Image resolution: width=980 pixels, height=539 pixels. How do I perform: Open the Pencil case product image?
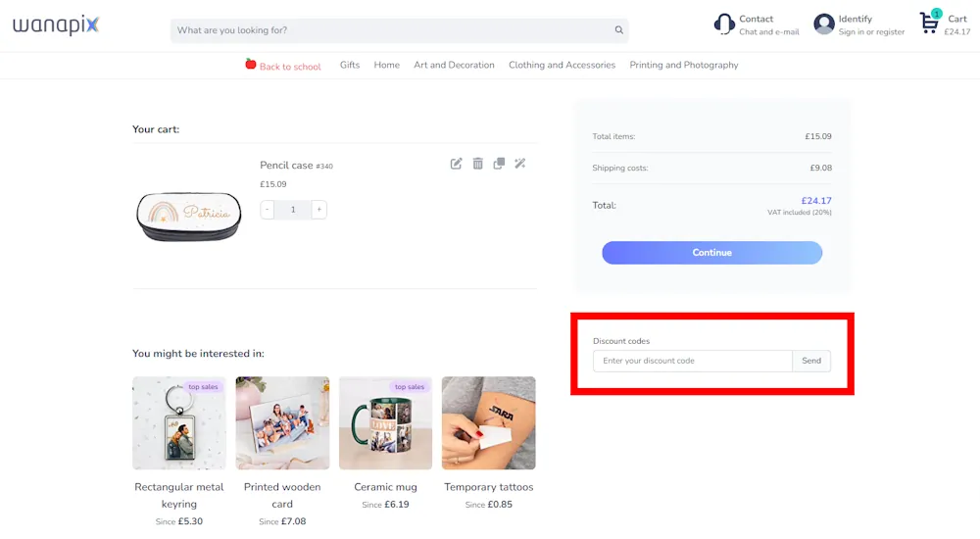[188, 216]
